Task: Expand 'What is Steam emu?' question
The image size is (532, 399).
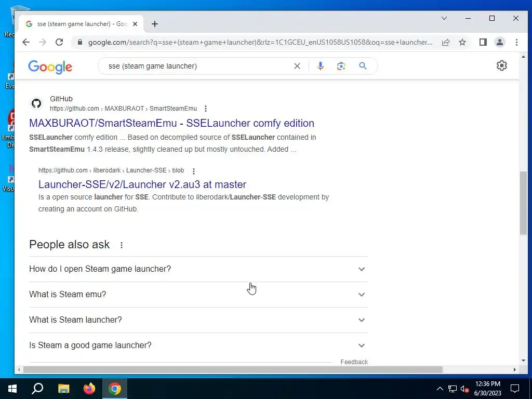Action: click(x=198, y=295)
